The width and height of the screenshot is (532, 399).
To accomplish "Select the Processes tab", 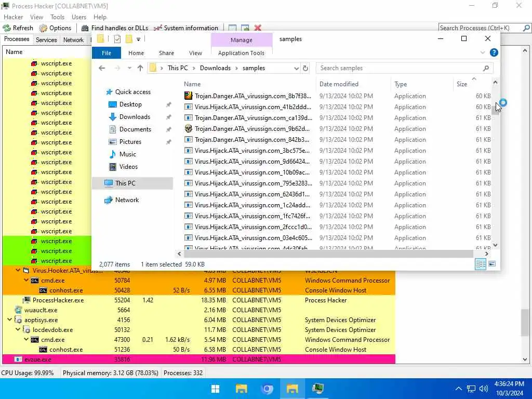I will 17,39.
